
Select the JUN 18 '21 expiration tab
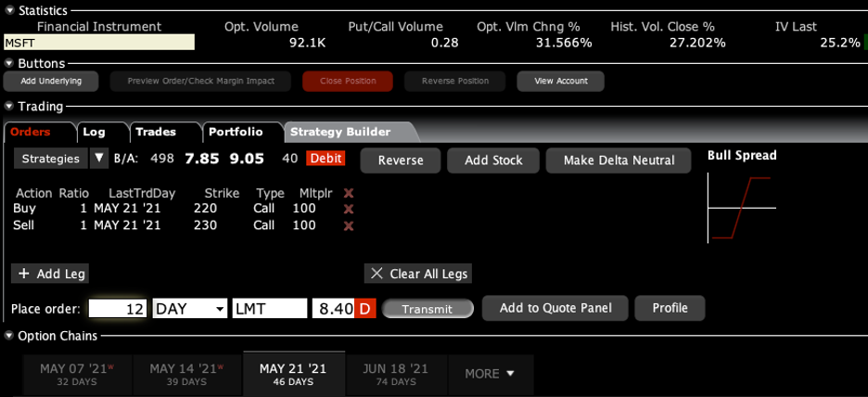[x=396, y=374]
